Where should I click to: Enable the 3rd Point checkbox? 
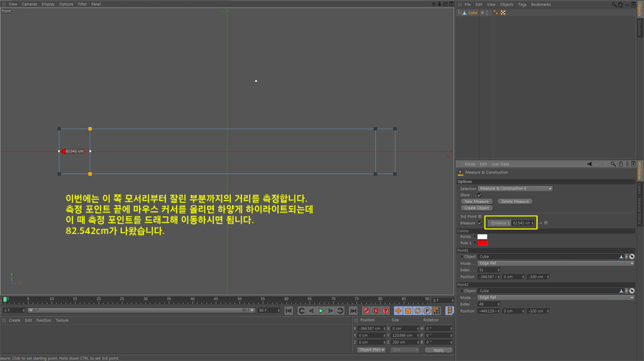480,216
